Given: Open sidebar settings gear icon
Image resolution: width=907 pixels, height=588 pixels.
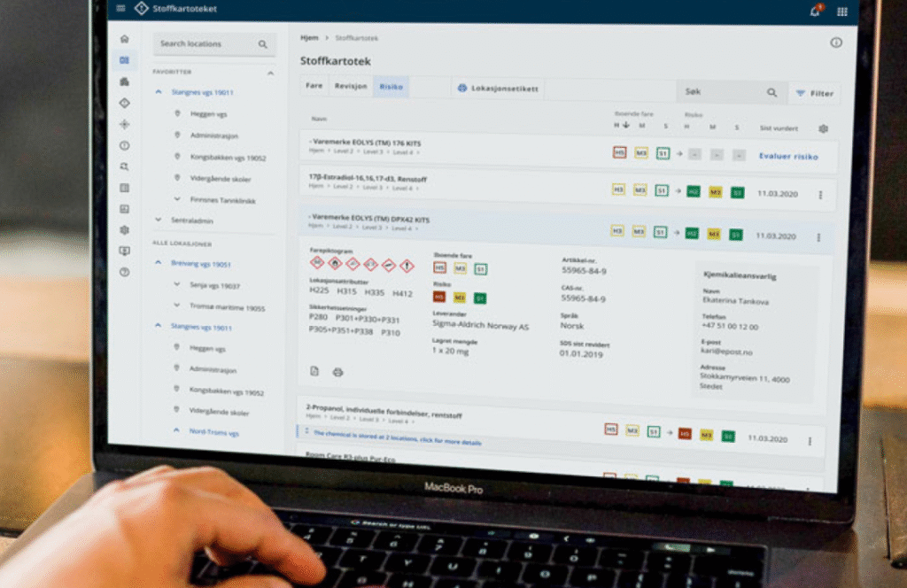Looking at the screenshot, I should click(124, 230).
